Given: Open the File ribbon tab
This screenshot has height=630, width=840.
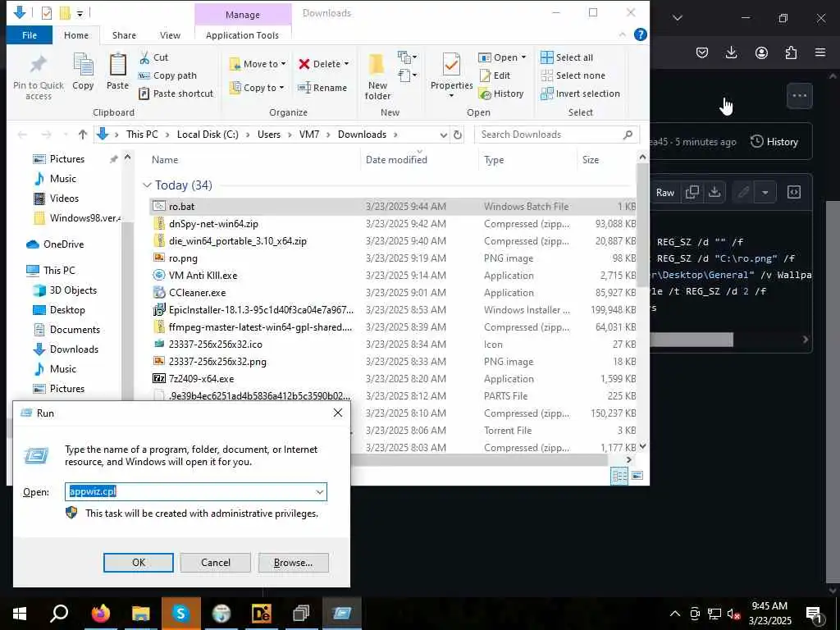Looking at the screenshot, I should (30, 35).
